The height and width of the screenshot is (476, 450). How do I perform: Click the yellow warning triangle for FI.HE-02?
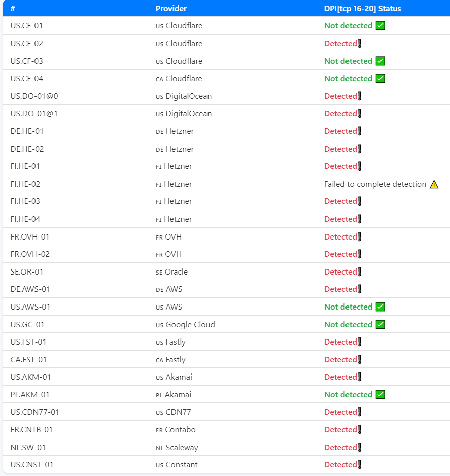(x=434, y=184)
